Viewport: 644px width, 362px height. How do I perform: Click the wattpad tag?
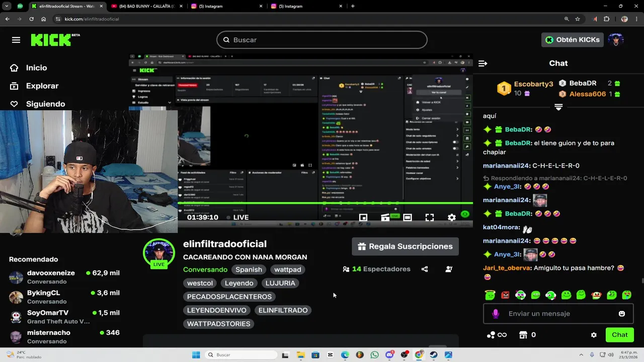(x=288, y=269)
